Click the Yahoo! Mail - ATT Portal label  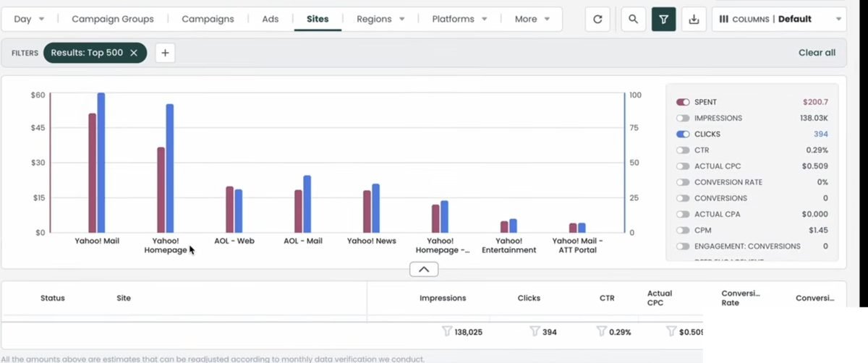coord(577,246)
